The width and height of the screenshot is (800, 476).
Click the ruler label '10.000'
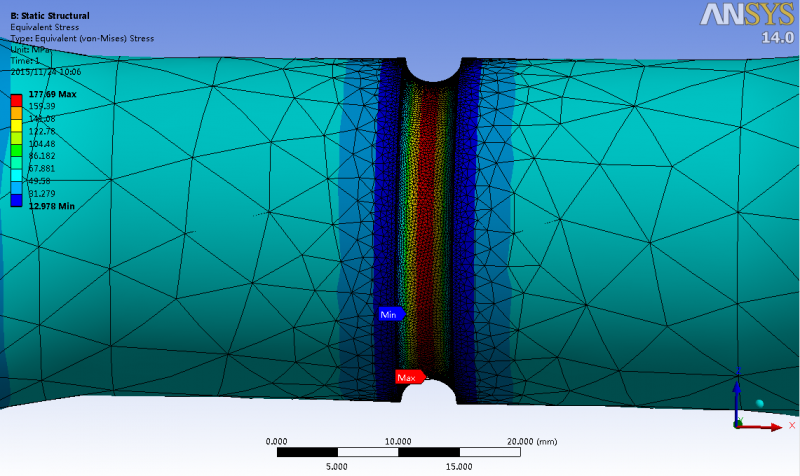(x=398, y=441)
